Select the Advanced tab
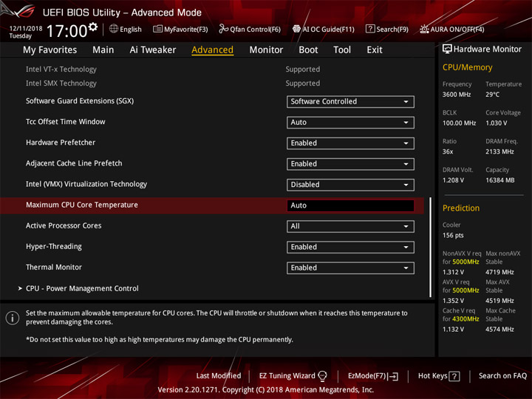 click(212, 50)
